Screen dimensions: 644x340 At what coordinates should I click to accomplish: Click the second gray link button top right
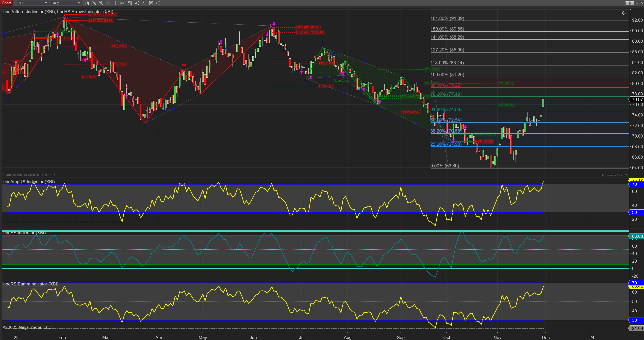[632, 3]
